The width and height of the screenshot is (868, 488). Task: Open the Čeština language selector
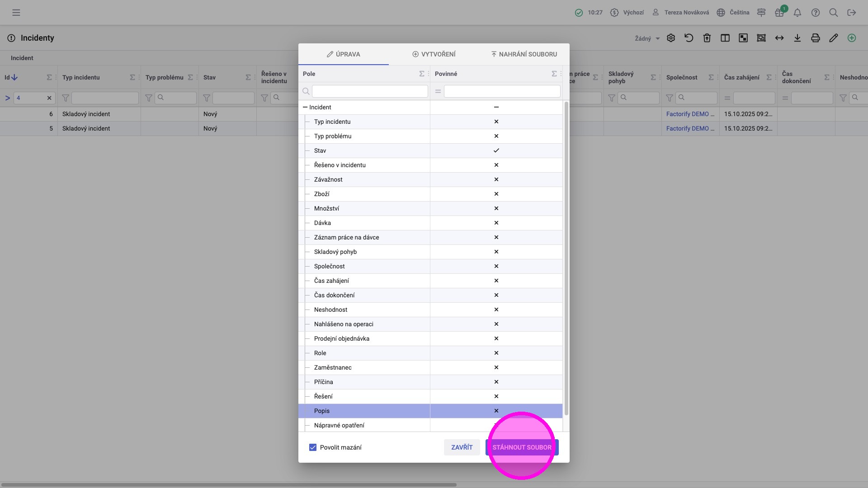click(x=733, y=13)
